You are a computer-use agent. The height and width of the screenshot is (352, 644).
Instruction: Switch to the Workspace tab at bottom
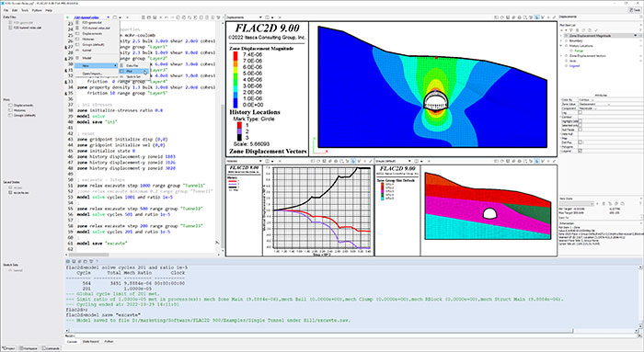(29, 348)
